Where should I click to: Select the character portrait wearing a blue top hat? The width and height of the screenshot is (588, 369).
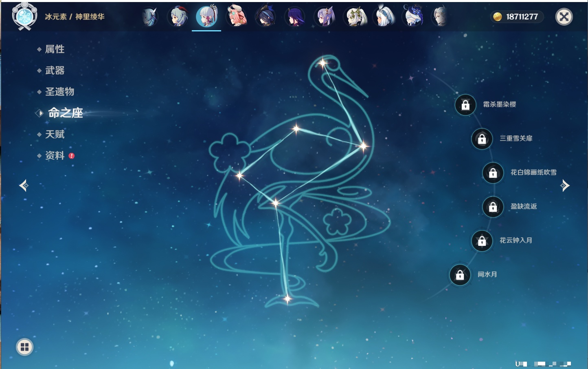(x=413, y=16)
